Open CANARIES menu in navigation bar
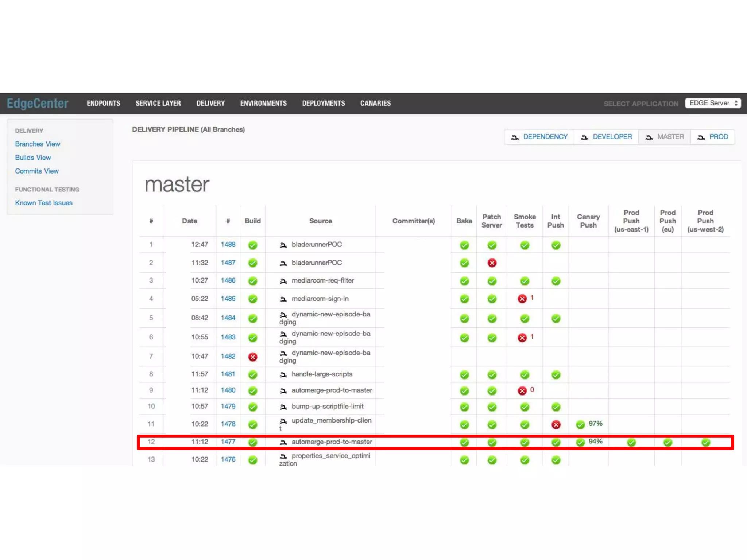Image resolution: width=747 pixels, height=560 pixels. tap(375, 104)
